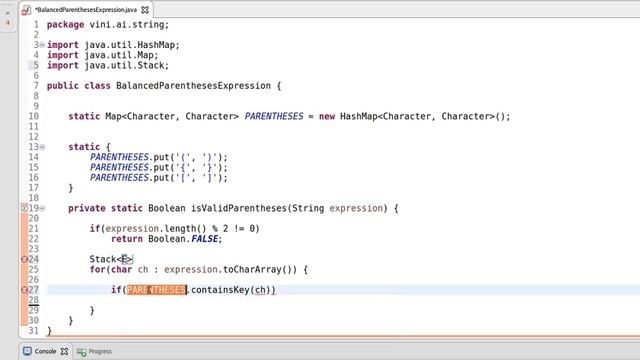Click 'expression.toCharArray()' on line 25
This screenshot has height=360, width=640.
click(231, 269)
